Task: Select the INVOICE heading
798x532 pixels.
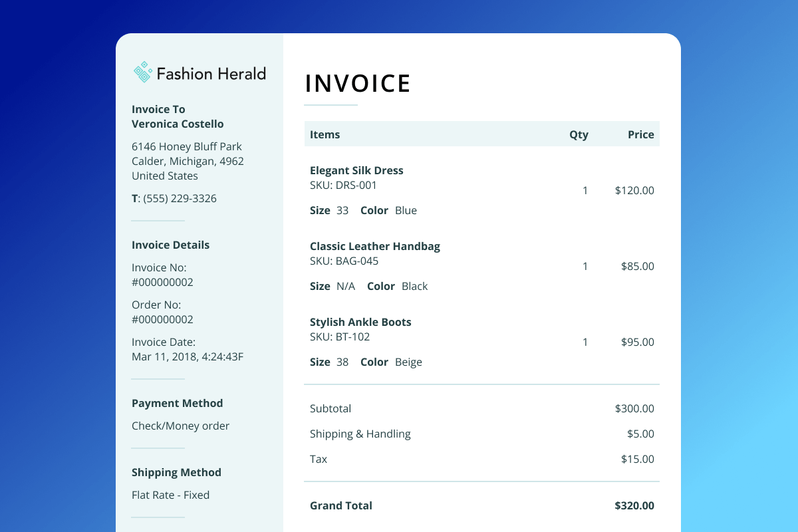Action: pos(358,84)
